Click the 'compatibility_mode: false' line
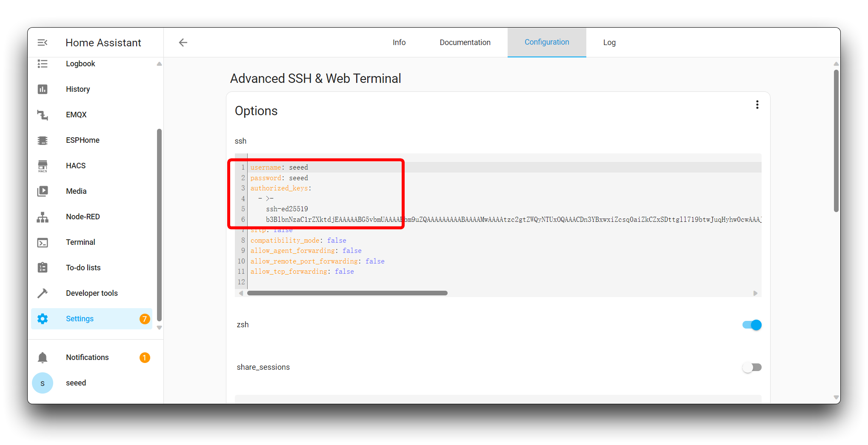The height and width of the screenshot is (445, 868). point(298,241)
